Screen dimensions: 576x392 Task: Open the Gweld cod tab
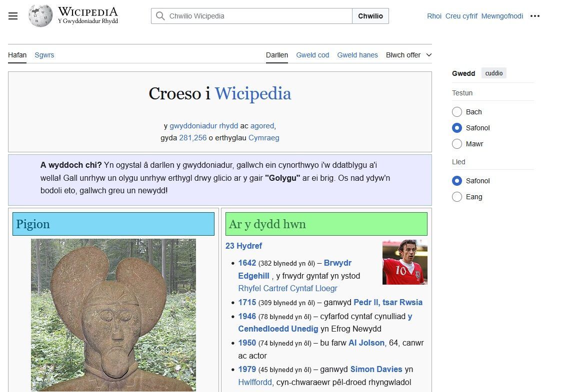pos(312,55)
